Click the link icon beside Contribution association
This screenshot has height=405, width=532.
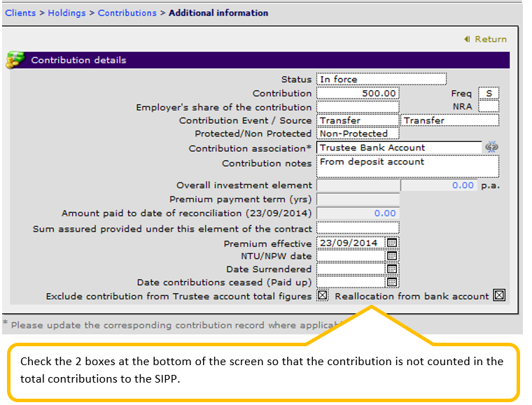tap(491, 147)
